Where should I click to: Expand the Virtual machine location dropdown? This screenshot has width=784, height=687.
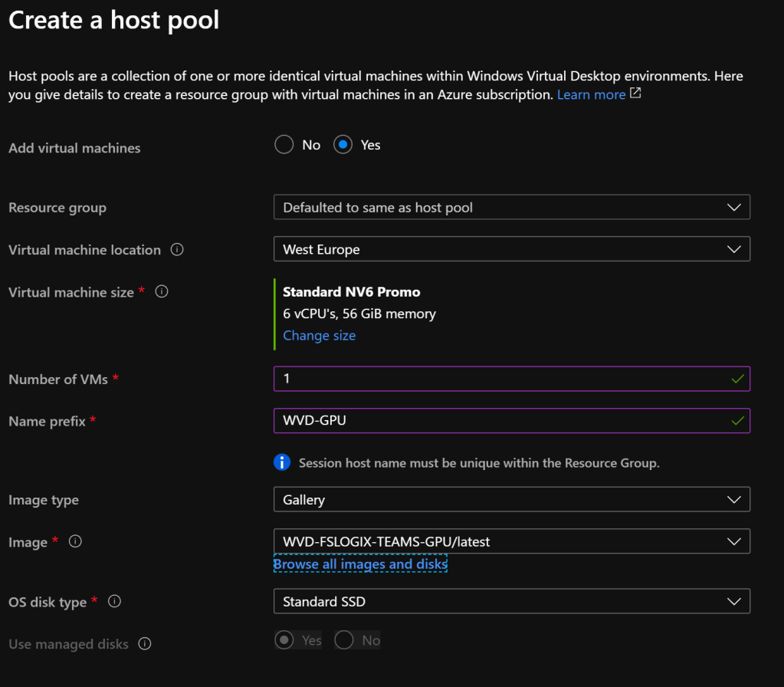click(511, 250)
